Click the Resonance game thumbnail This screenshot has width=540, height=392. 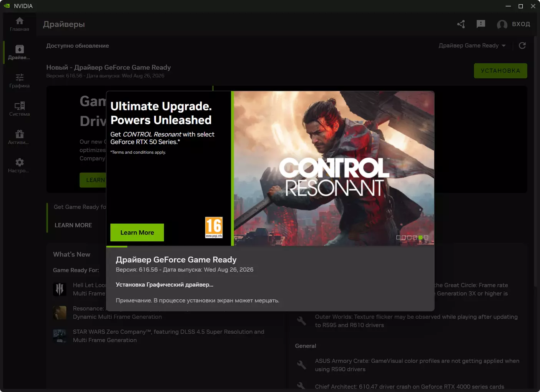pyautogui.click(x=60, y=312)
